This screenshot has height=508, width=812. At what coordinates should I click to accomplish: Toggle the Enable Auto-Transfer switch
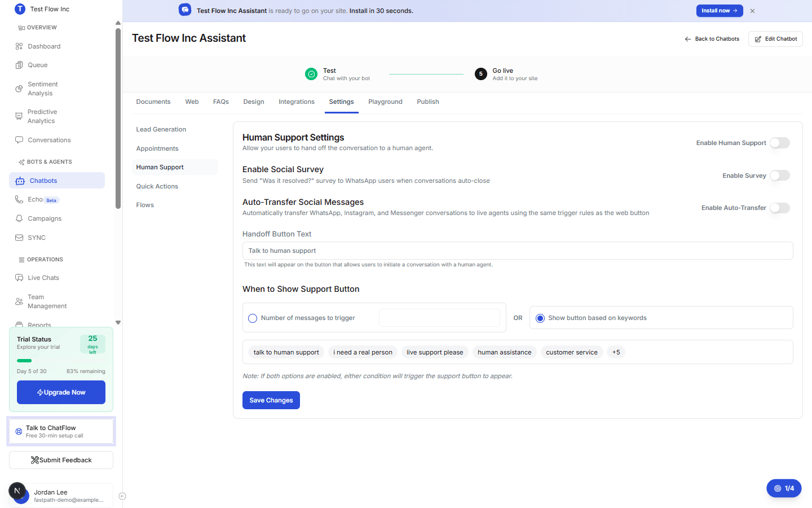[x=780, y=208]
